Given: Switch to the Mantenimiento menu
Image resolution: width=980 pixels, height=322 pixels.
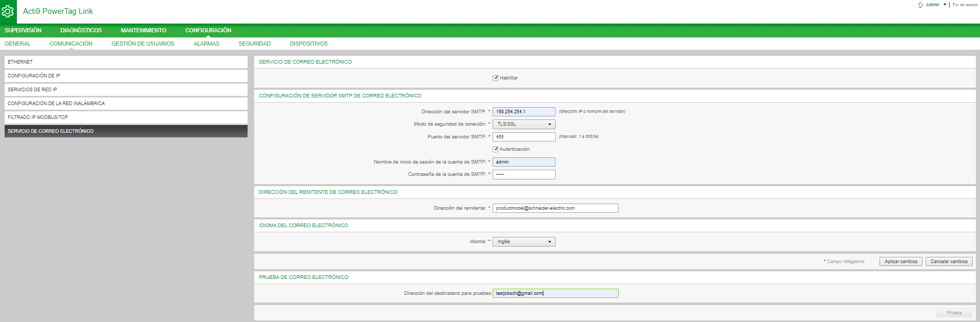Looking at the screenshot, I should [144, 31].
